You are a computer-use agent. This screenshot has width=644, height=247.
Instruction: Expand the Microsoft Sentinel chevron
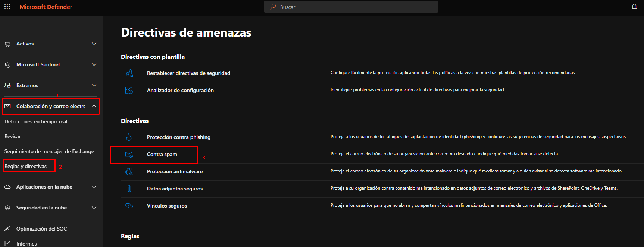pos(94,65)
